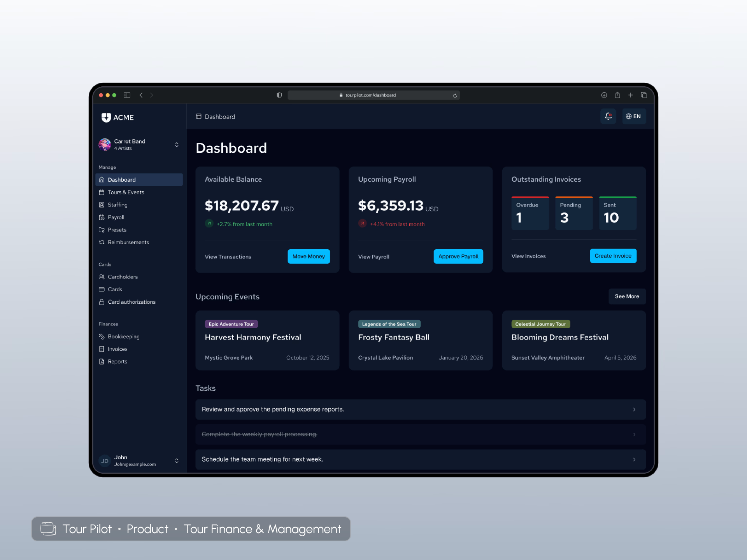Screen dimensions: 747x560
Task: Open a new tab with plus icon
Action: [x=631, y=95]
